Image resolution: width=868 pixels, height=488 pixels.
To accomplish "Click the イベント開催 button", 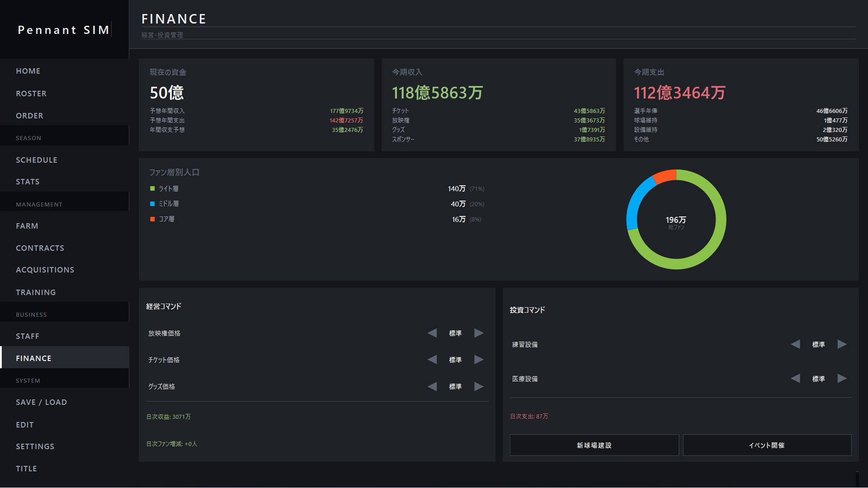I will (767, 445).
